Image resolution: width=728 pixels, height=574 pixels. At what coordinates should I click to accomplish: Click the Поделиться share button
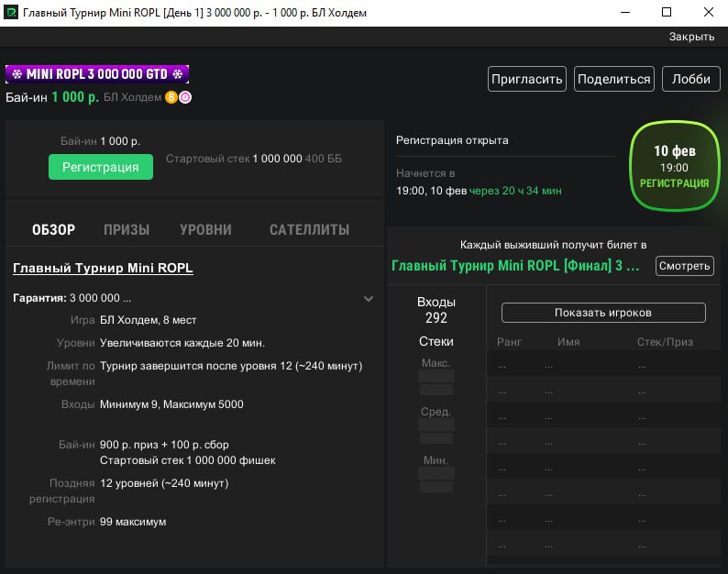pyautogui.click(x=613, y=79)
